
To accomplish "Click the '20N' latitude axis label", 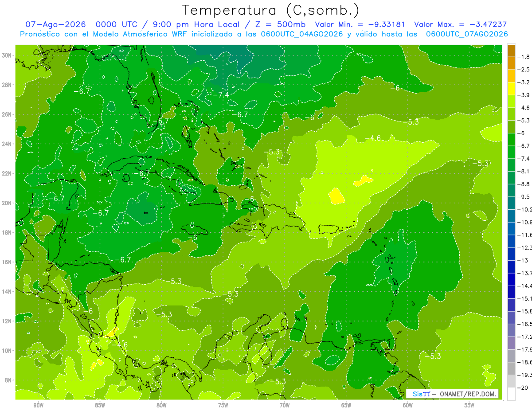I will pyautogui.click(x=8, y=203).
